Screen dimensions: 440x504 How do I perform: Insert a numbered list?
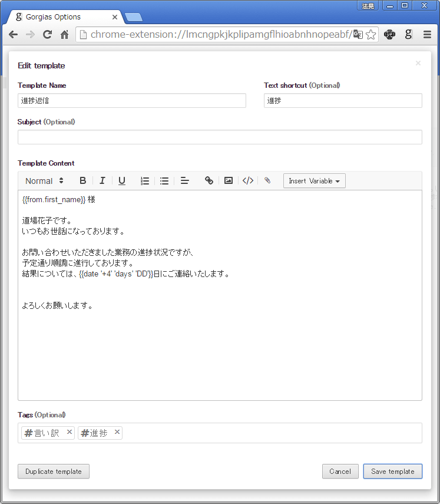coord(145,181)
